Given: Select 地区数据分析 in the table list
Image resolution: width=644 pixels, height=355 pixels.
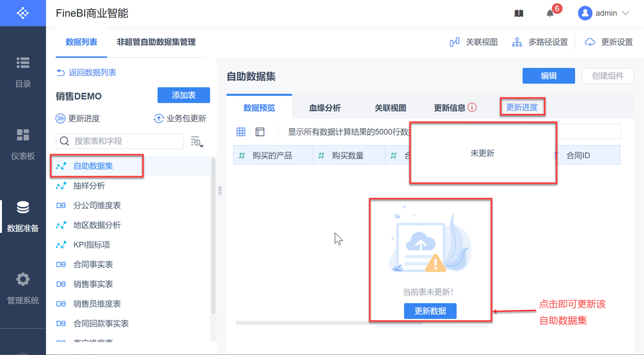Looking at the screenshot, I should [97, 225].
